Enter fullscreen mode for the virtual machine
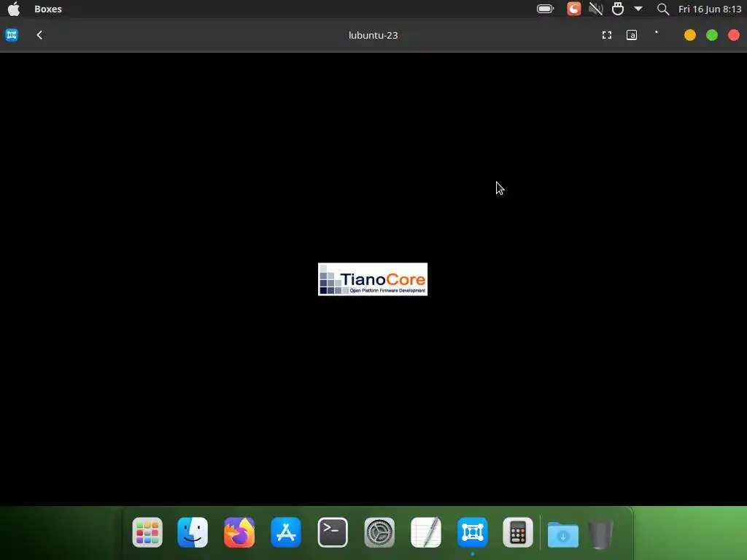Image resolution: width=747 pixels, height=560 pixels. pos(606,35)
